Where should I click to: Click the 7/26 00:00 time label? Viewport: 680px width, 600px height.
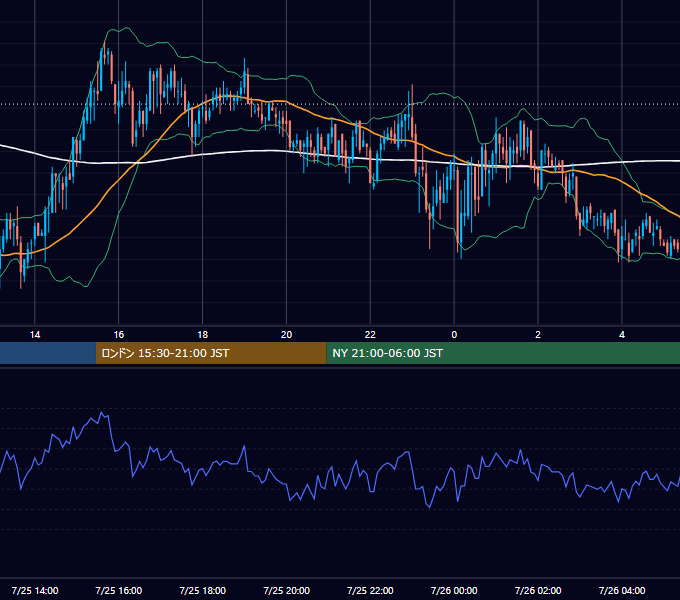point(454,590)
